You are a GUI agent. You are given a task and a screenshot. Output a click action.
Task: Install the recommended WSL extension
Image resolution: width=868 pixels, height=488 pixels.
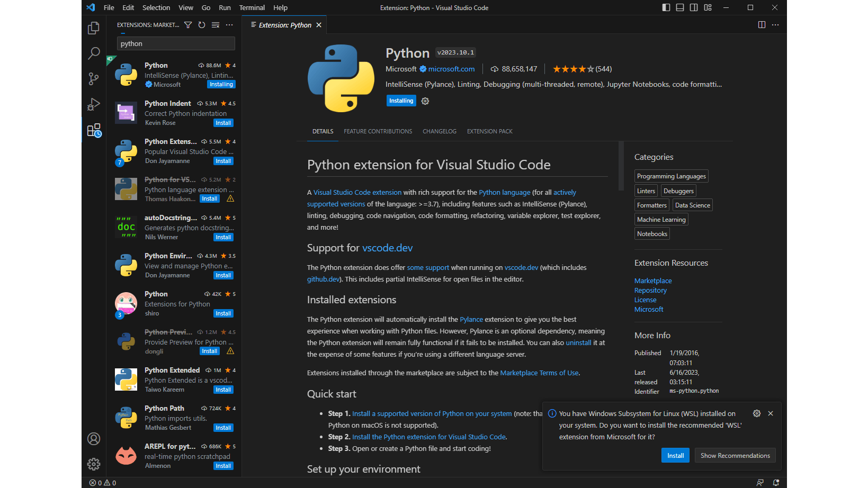(675, 455)
